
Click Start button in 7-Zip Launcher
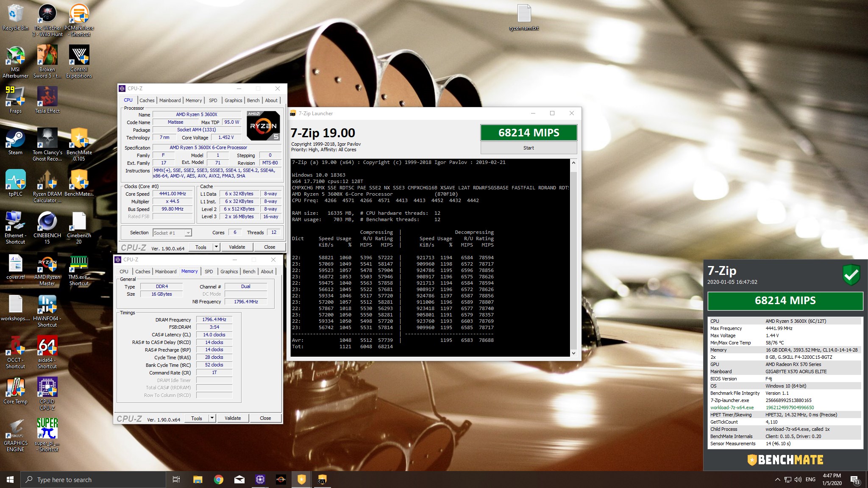529,148
